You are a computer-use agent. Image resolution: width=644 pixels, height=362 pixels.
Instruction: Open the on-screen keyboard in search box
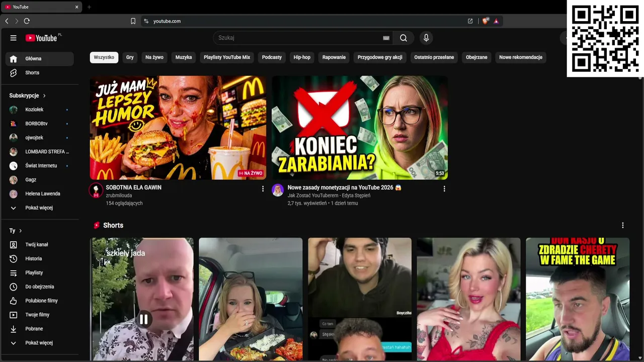tap(386, 38)
